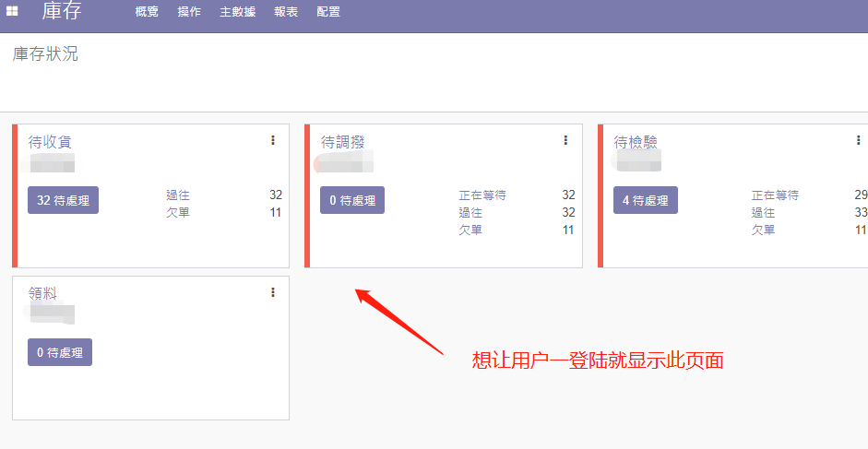This screenshot has height=449, width=868.
Task: Open the 待調撥 card title
Action: coord(343,142)
